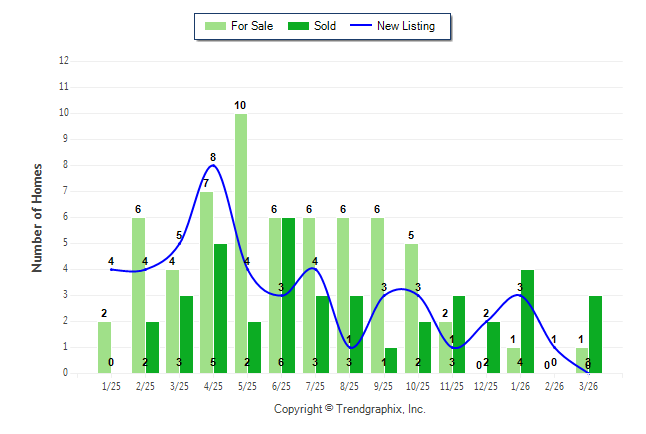Click the Copyright Trendgraphix, Inc. text
This screenshot has height=434, width=646.
tap(350, 409)
